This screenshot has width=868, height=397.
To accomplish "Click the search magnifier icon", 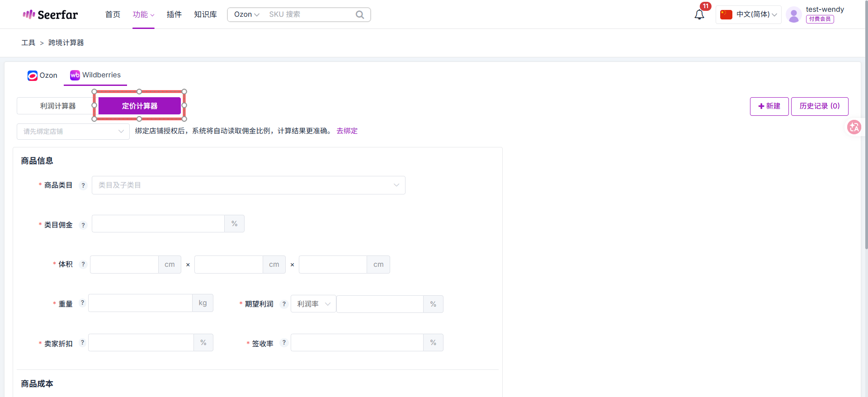I will click(360, 14).
